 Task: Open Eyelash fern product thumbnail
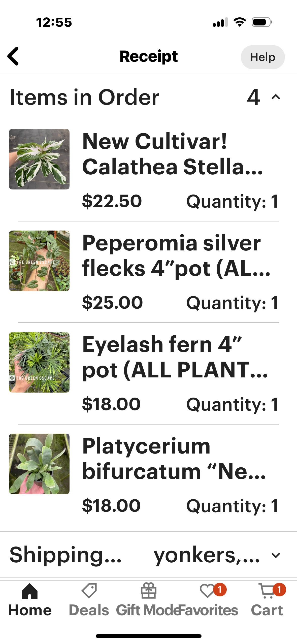[39, 362]
